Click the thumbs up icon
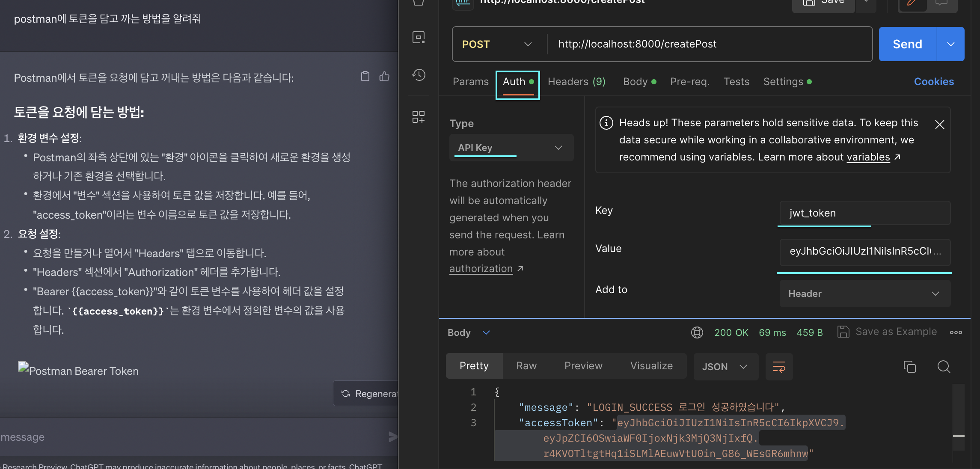The image size is (980, 469). coord(384,77)
